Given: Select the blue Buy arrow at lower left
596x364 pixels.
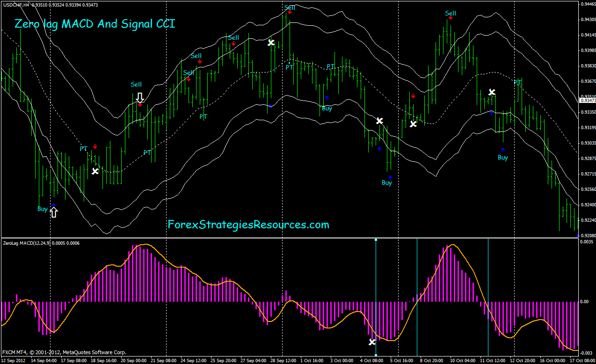Looking at the screenshot, I should pyautogui.click(x=52, y=204).
